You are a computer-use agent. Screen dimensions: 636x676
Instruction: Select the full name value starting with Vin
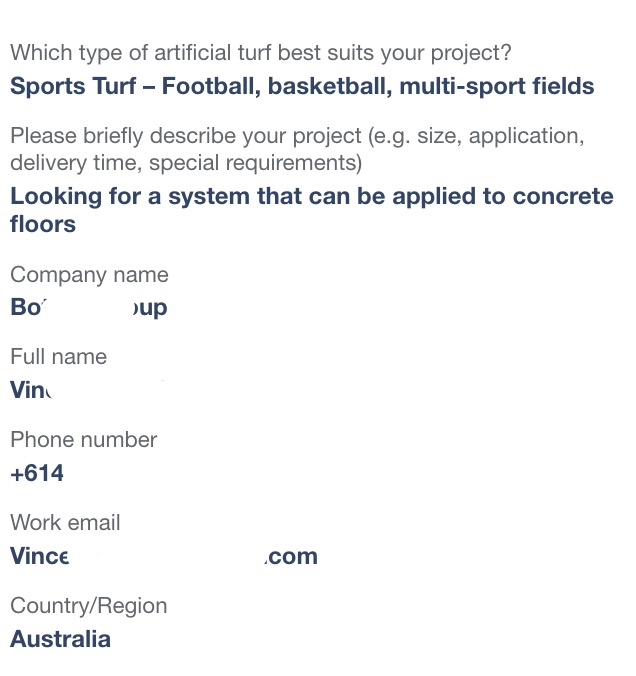31,390
